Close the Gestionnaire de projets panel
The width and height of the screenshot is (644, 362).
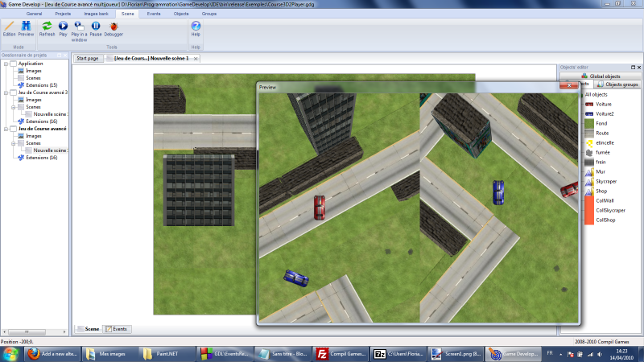tap(65, 56)
